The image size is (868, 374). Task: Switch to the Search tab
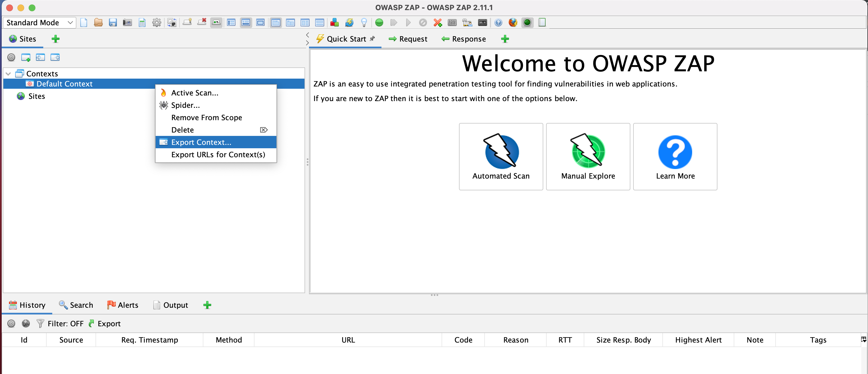(76, 305)
